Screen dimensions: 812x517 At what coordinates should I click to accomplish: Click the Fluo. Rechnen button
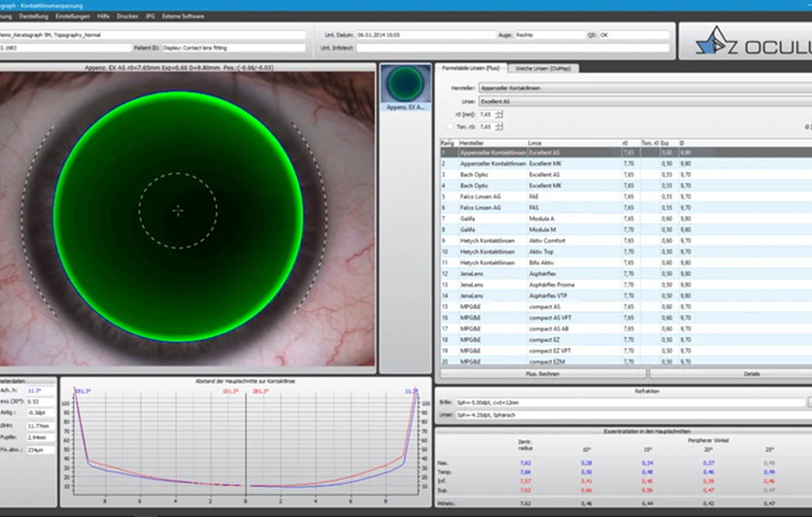pos(543,373)
